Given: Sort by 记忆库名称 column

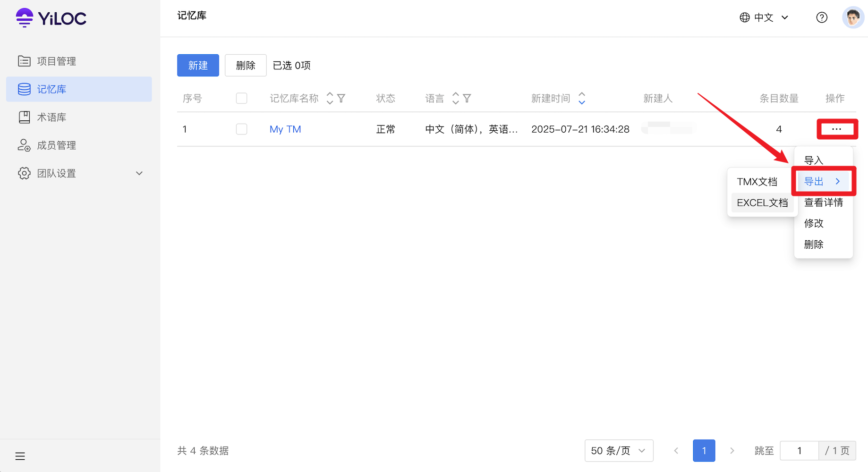Looking at the screenshot, I should tap(330, 98).
